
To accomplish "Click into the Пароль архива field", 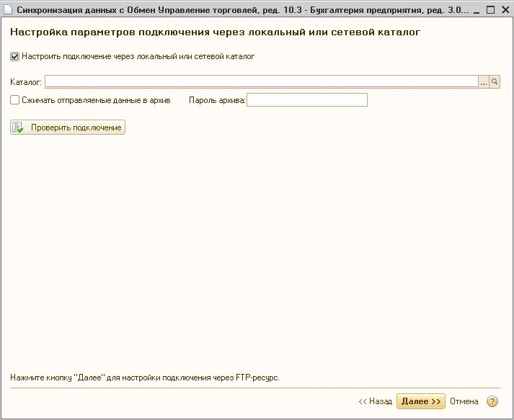I will pyautogui.click(x=306, y=100).
